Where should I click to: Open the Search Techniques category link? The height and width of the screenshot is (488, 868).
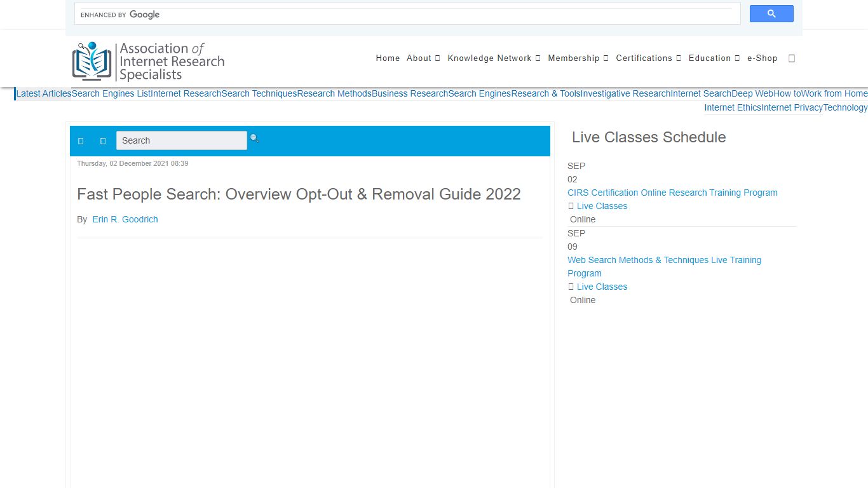(259, 93)
